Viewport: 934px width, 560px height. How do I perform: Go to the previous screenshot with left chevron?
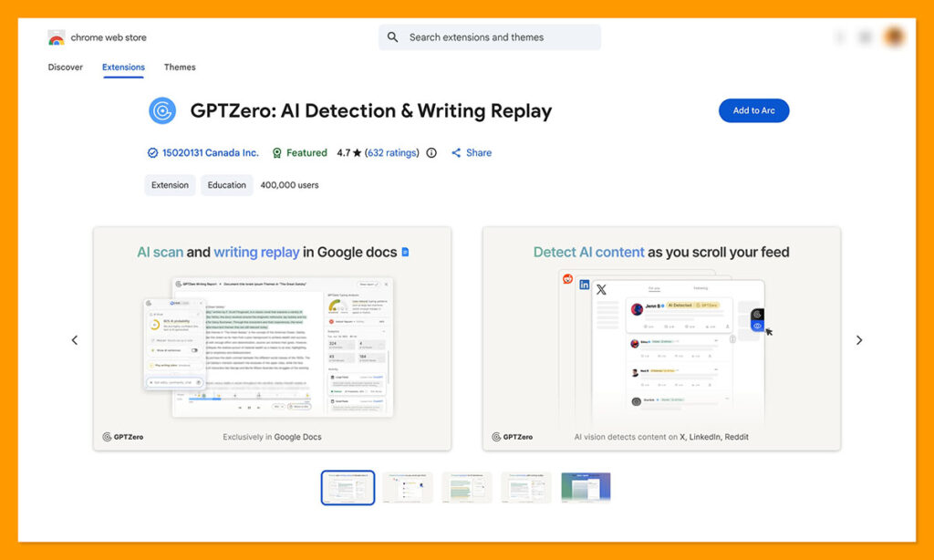tap(75, 340)
